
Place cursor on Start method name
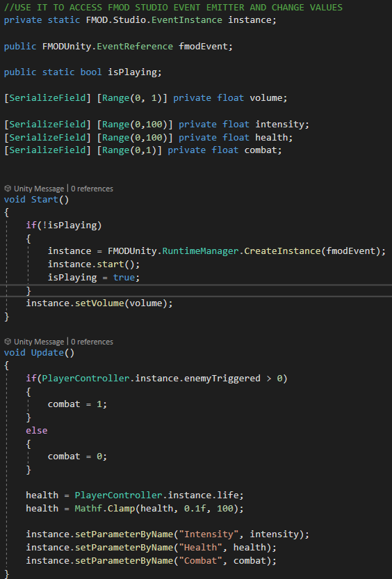coord(44,200)
